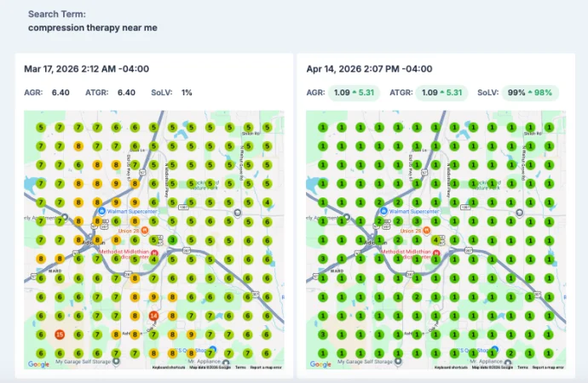Click the rank 3 green pin on left map

click(x=172, y=240)
